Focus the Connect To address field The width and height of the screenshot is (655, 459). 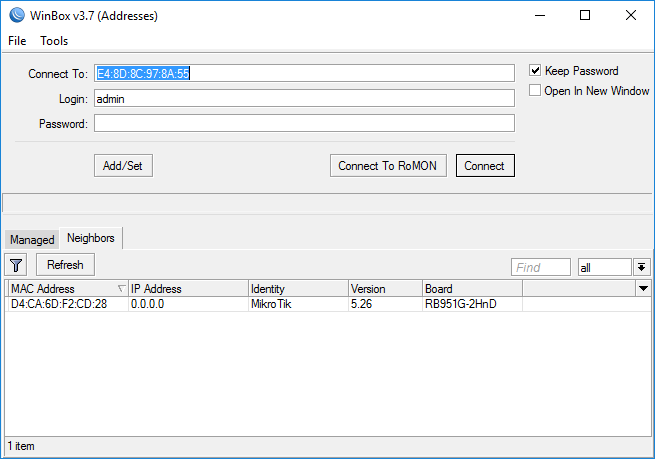point(304,73)
